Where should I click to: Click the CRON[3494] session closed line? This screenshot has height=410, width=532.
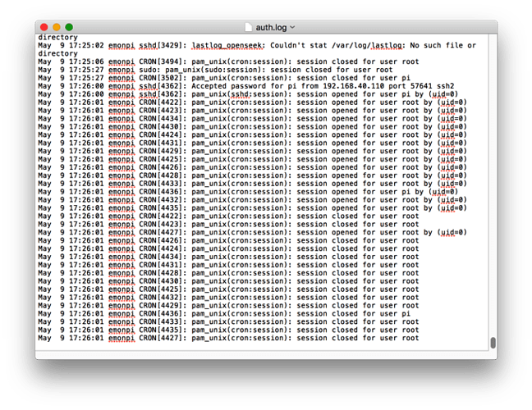coord(228,61)
